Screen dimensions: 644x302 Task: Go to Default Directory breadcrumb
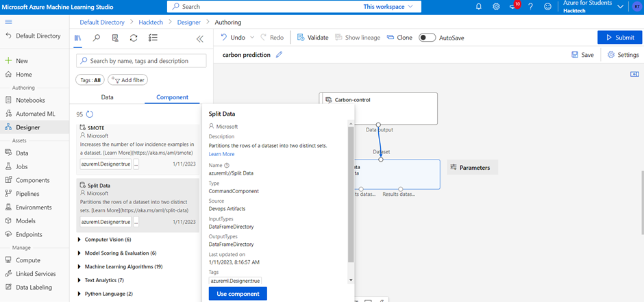102,22
